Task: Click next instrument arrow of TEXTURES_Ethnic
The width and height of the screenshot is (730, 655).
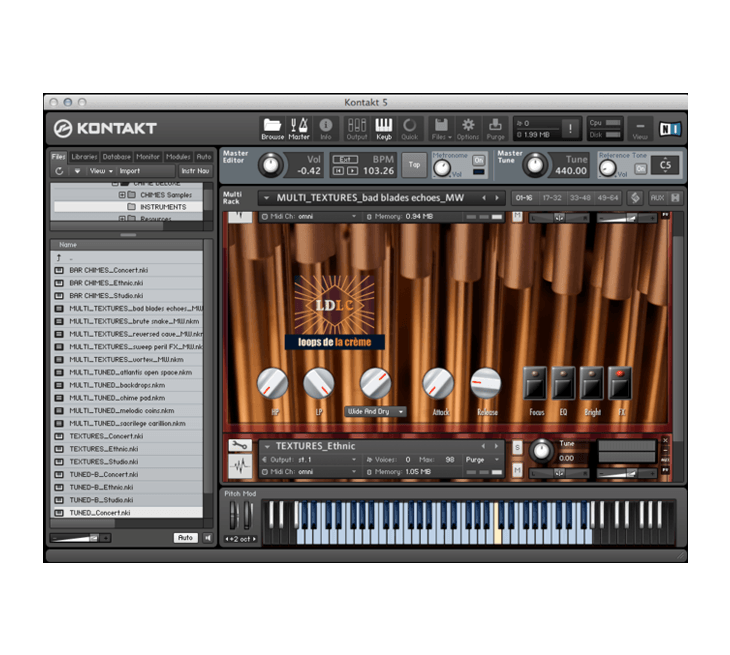Action: (496, 446)
